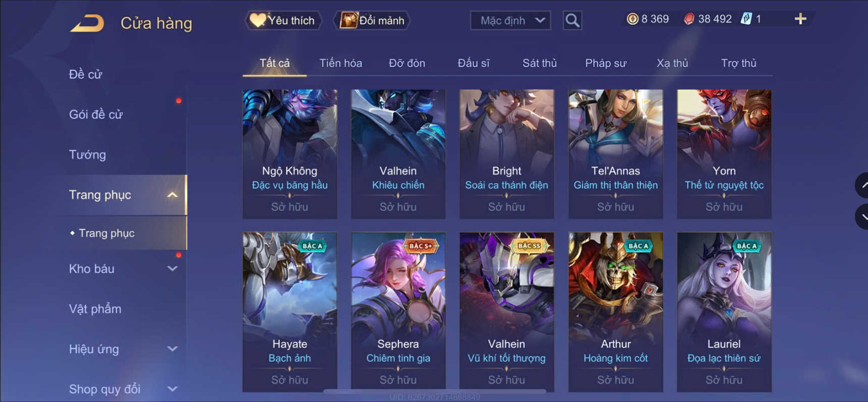Collapse the Trang phục sidebar section
The width and height of the screenshot is (868, 402).
(172, 195)
